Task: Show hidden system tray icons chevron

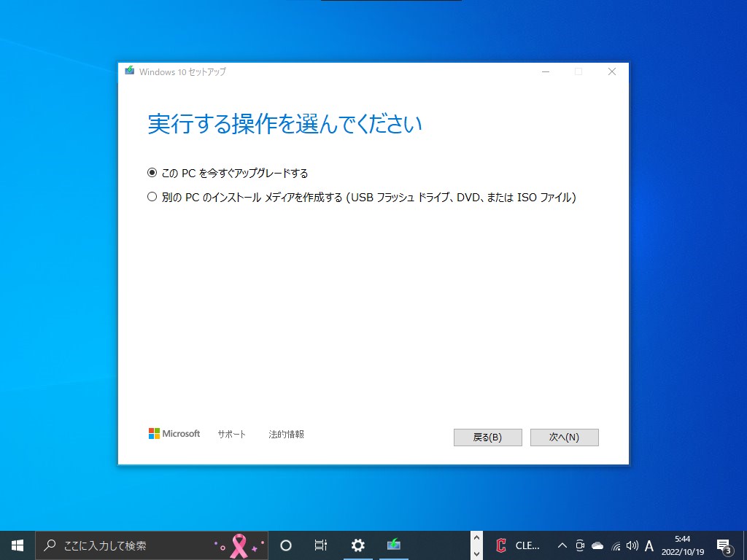Action: point(562,545)
